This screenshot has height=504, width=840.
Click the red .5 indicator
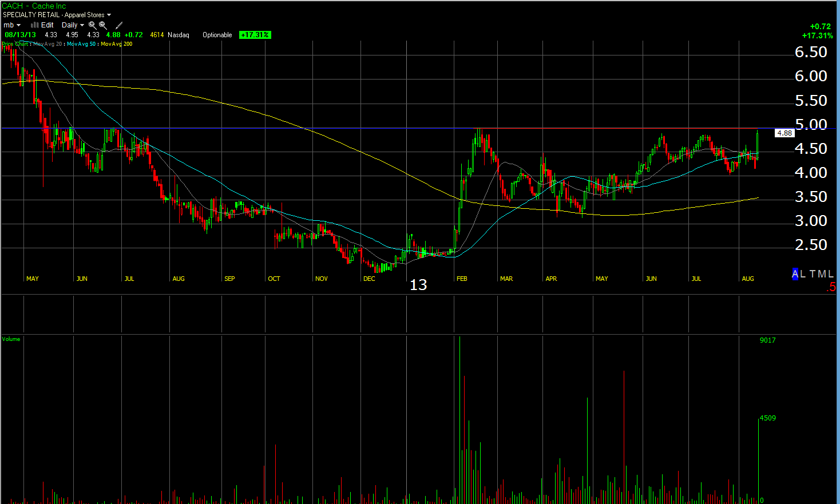coord(831,288)
